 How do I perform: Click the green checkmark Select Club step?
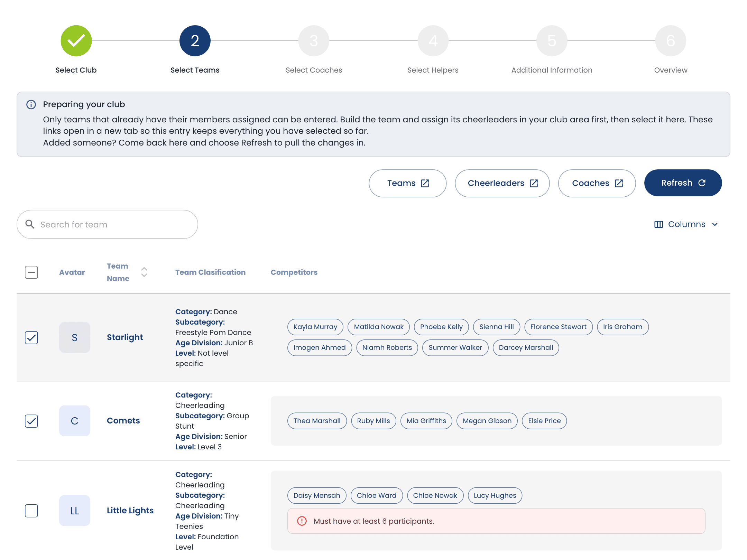[x=76, y=41]
